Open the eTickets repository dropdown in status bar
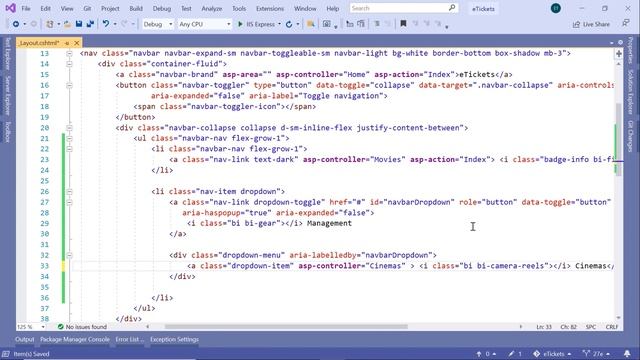 point(552,354)
